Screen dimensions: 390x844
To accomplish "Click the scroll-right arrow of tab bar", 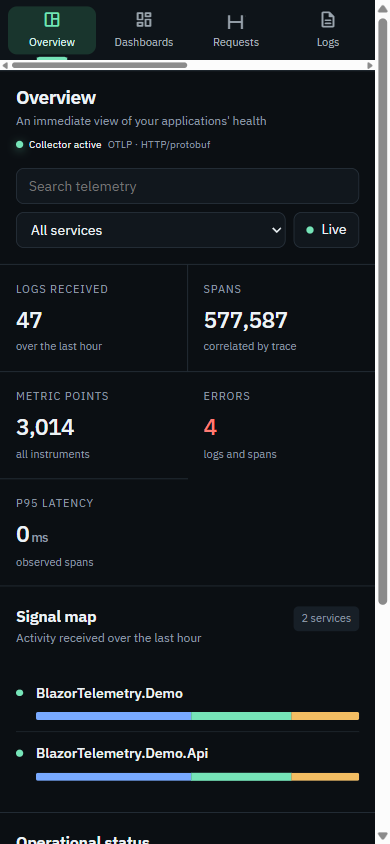I will coord(370,65).
